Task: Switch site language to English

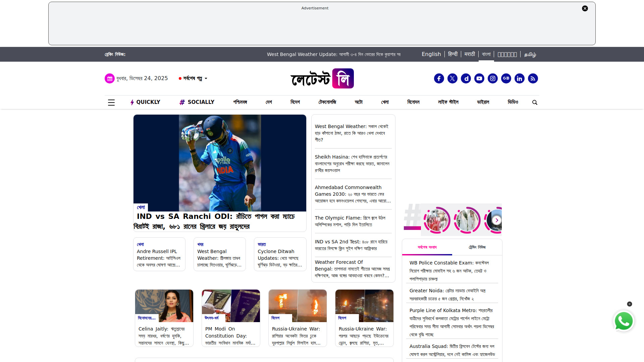Action: pyautogui.click(x=431, y=54)
